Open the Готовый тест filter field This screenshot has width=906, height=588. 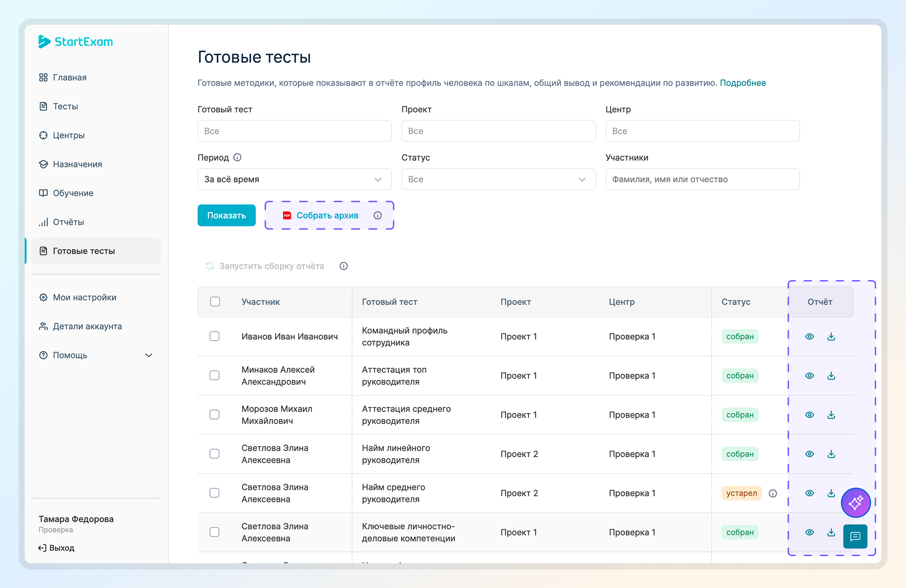[294, 131]
